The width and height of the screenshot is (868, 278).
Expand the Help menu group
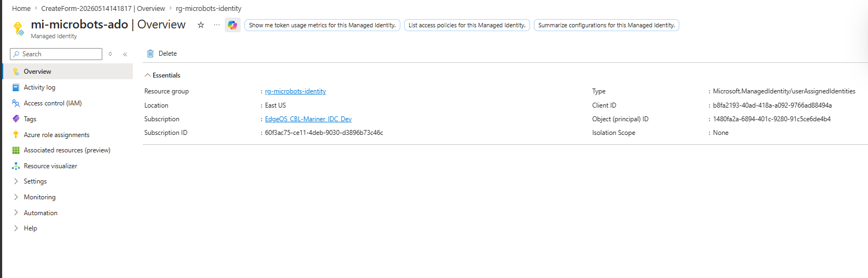pyautogui.click(x=16, y=228)
